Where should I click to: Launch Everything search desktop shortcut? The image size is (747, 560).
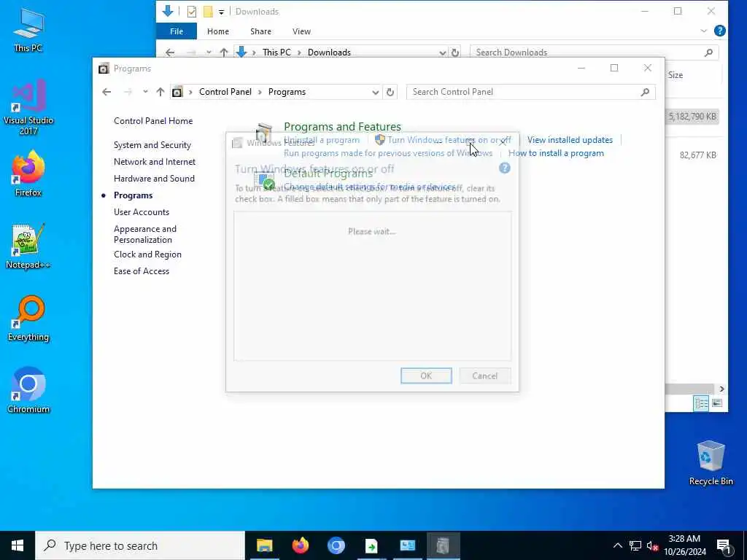pyautogui.click(x=28, y=319)
